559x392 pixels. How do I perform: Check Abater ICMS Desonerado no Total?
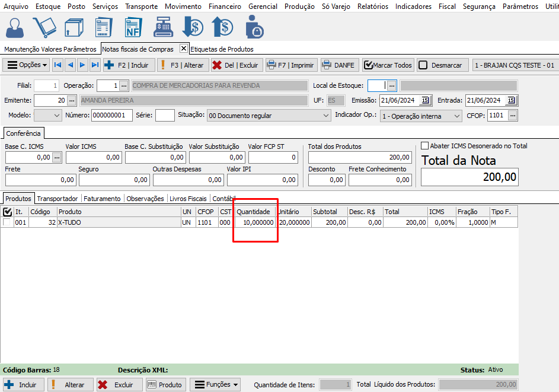coord(424,146)
